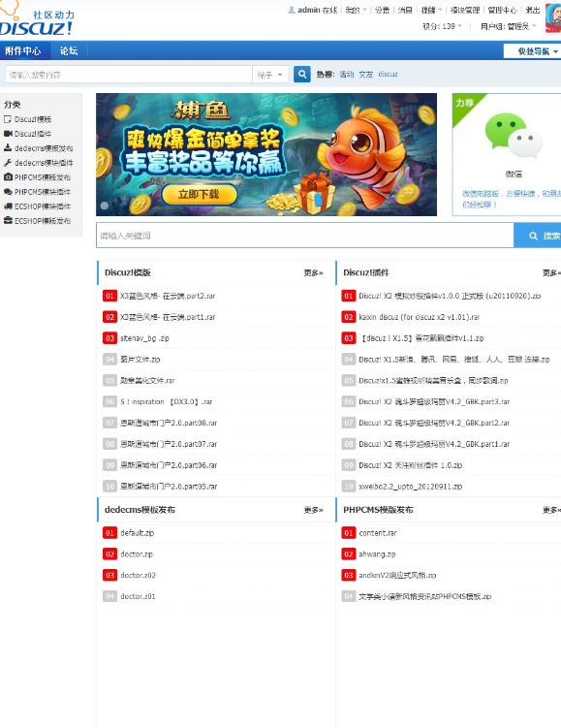Open the Discuz!插件 category with video icon
Image resolution: width=561 pixels, height=728 pixels.
(27, 134)
